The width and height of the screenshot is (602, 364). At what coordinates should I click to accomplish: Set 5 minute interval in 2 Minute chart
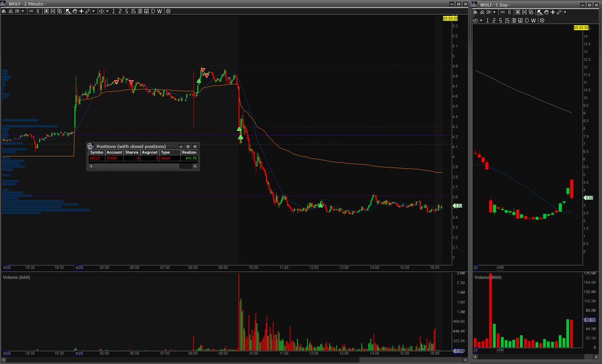127,11
